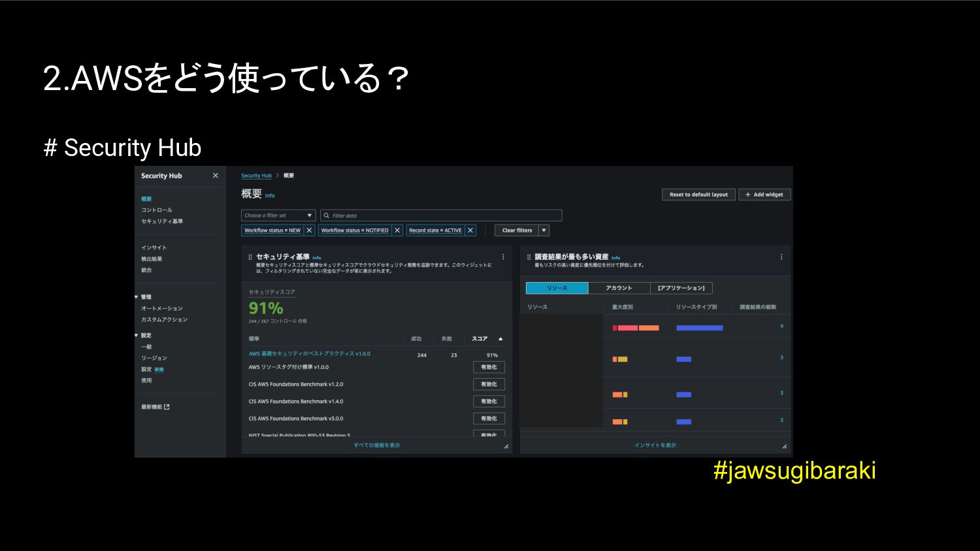Open オートメーション in the sidebar
The image size is (980, 551).
pyautogui.click(x=162, y=308)
